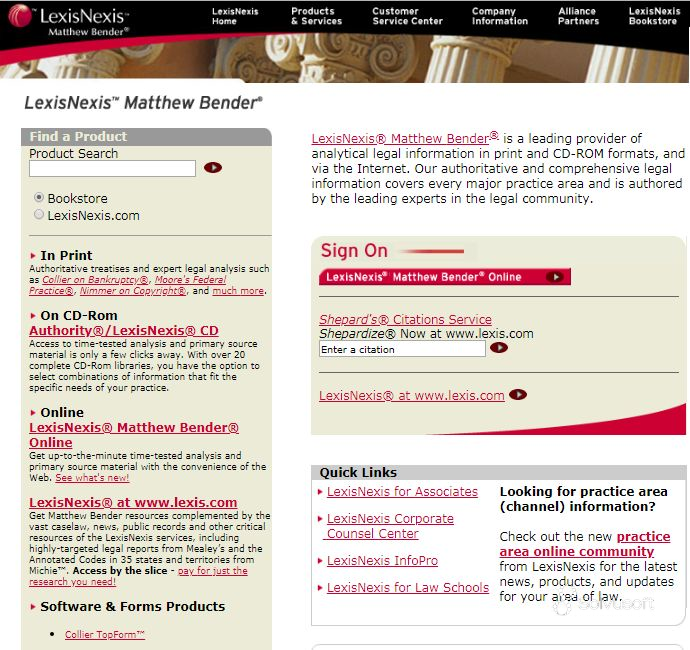Open Company Information in the navigation
This screenshot has height=650, width=690.
pyautogui.click(x=499, y=16)
